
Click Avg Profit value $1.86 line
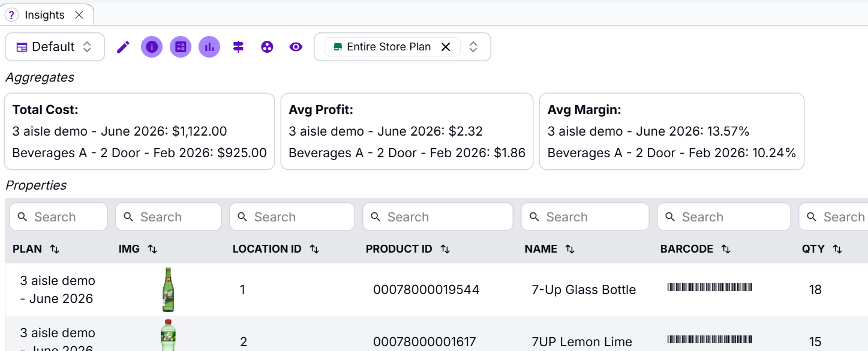pos(407,153)
